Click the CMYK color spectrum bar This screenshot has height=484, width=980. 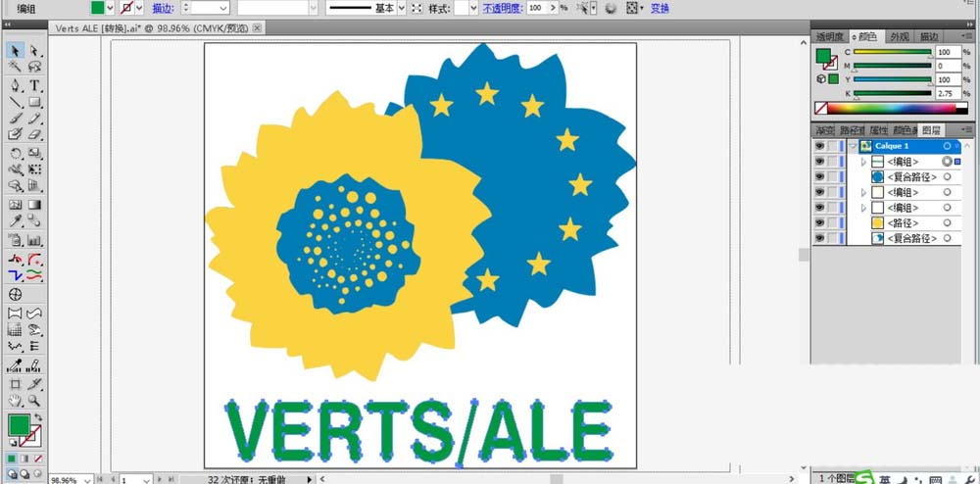898,108
